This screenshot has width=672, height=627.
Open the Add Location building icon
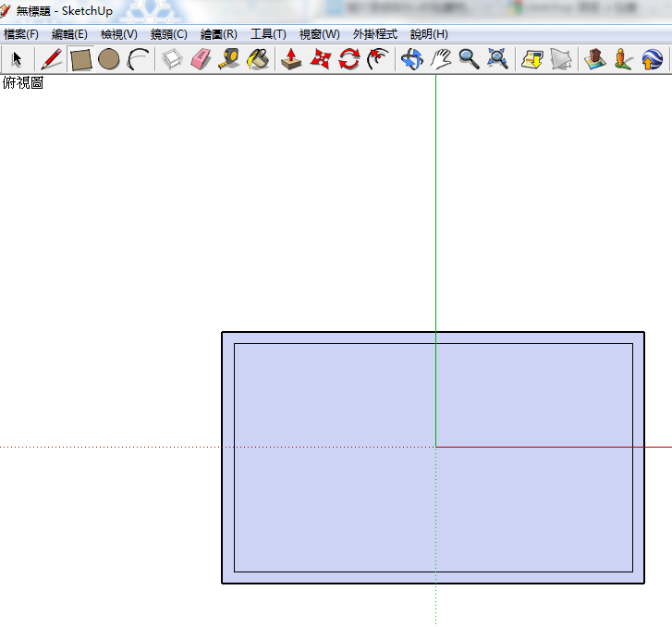coord(595,59)
